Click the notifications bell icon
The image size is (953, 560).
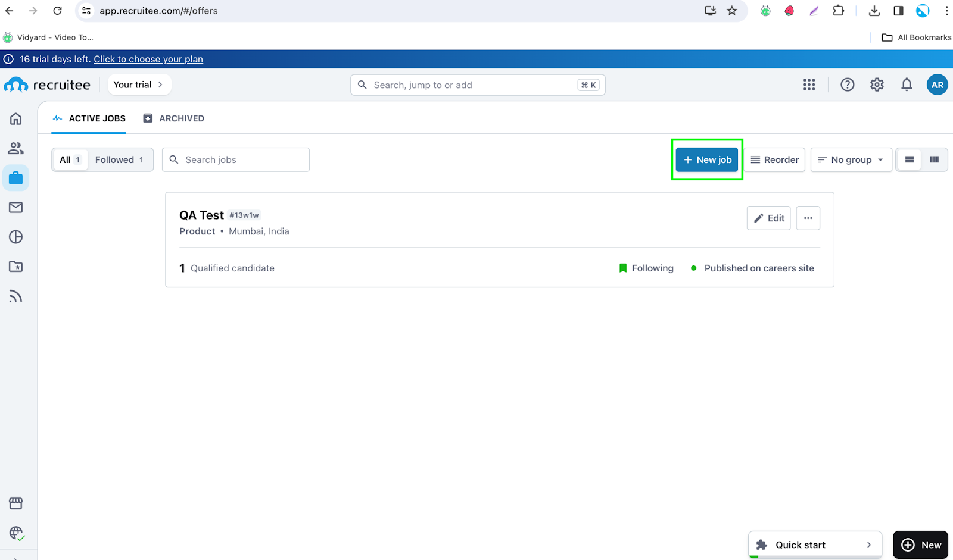point(907,85)
